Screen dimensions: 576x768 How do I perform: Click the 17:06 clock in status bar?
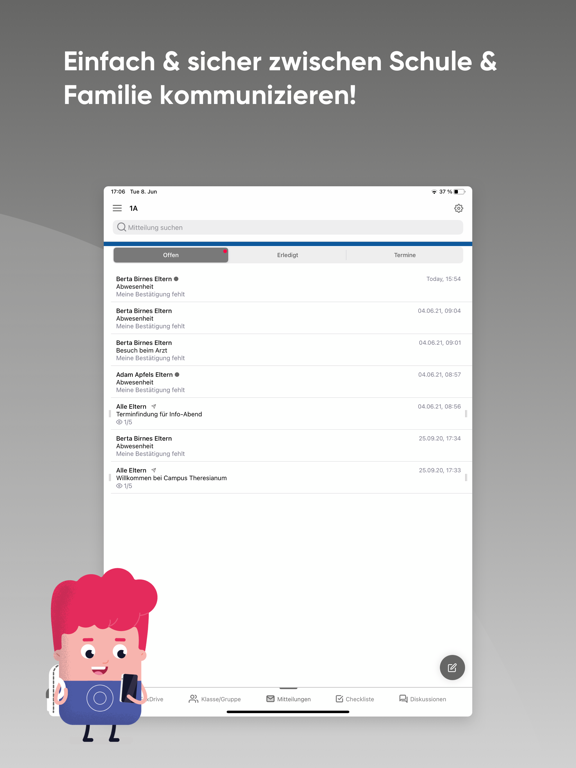(x=118, y=192)
